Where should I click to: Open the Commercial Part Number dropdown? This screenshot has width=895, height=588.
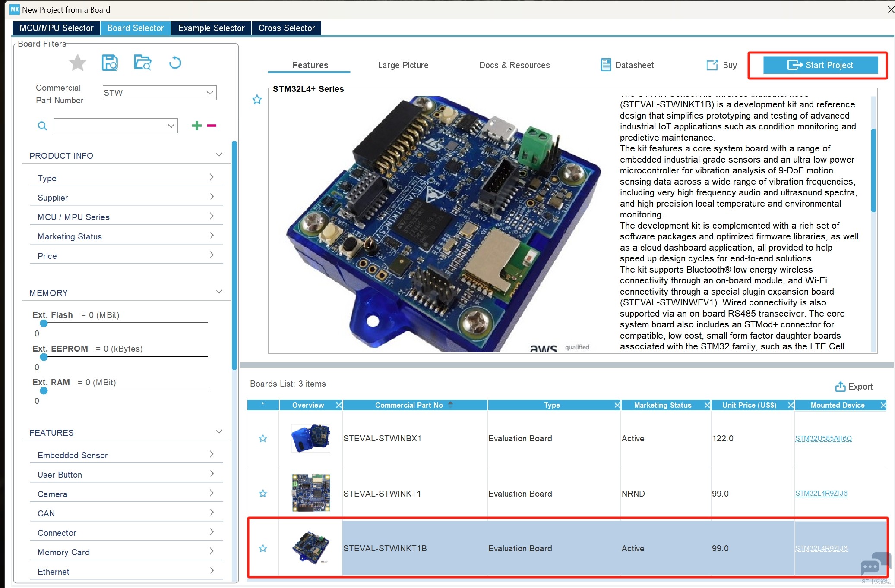[210, 93]
